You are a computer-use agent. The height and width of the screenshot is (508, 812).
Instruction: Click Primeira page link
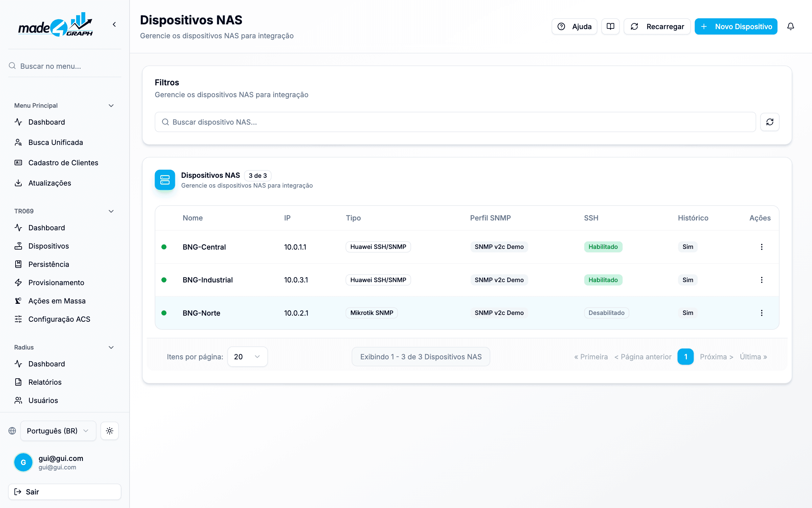[591, 357]
